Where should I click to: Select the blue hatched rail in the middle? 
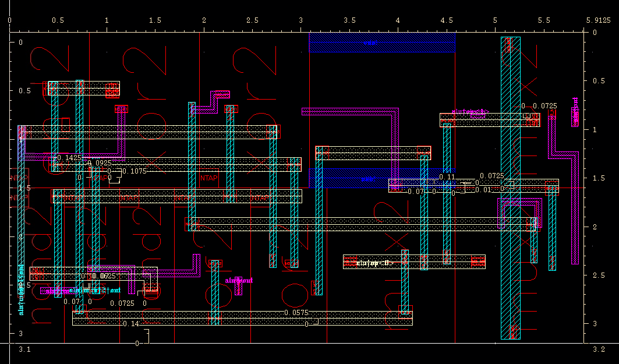382,178
